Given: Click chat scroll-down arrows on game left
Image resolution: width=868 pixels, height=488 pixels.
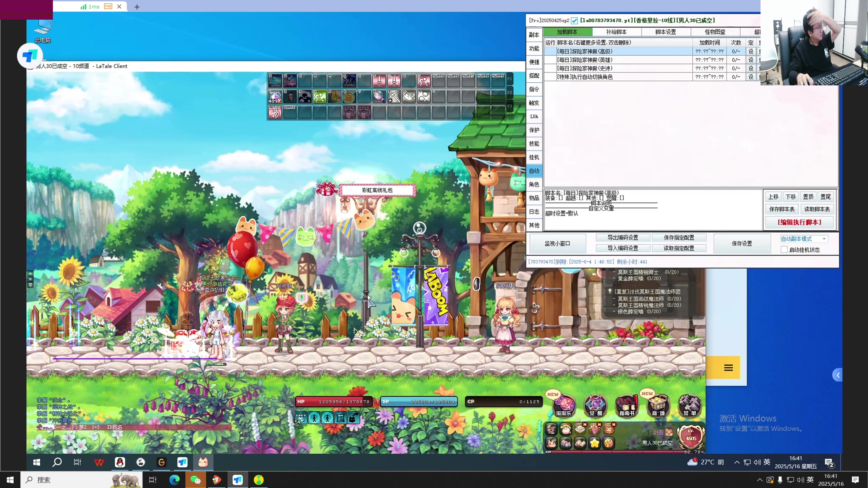Looking at the screenshot, I should tap(30, 285).
